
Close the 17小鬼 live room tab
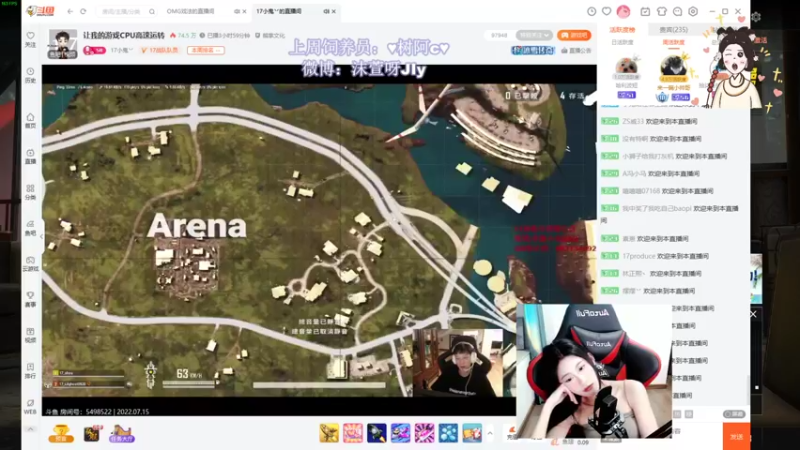[334, 11]
